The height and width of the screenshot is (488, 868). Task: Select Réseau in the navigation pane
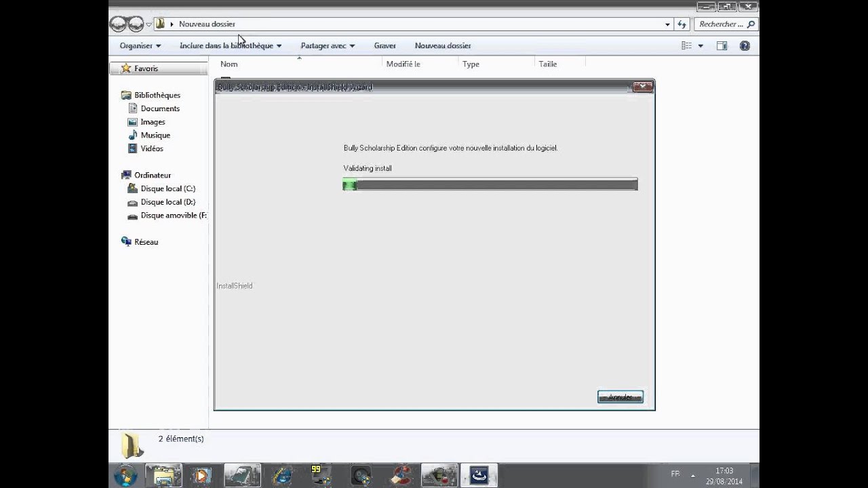pos(146,242)
